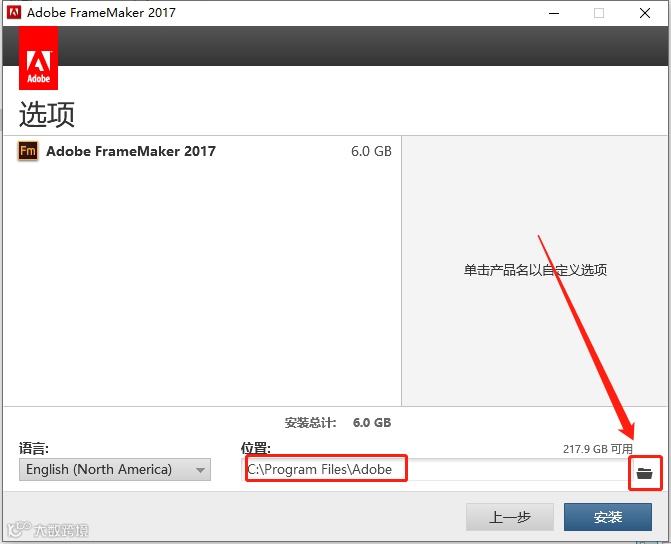Close the Adobe FrameMaker 2017 installer
Viewport: 671px width, 544px height.
pyautogui.click(x=645, y=13)
